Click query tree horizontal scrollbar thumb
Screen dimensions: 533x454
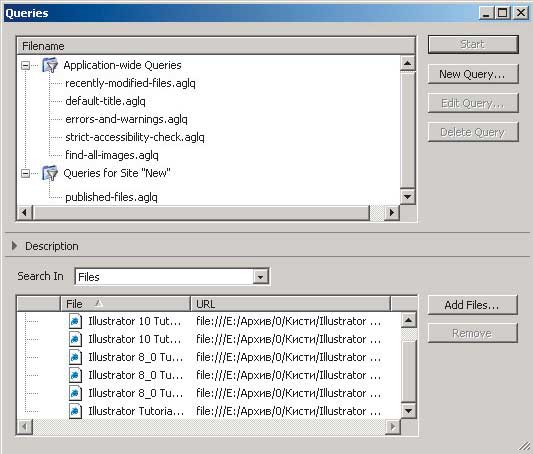(x=201, y=213)
